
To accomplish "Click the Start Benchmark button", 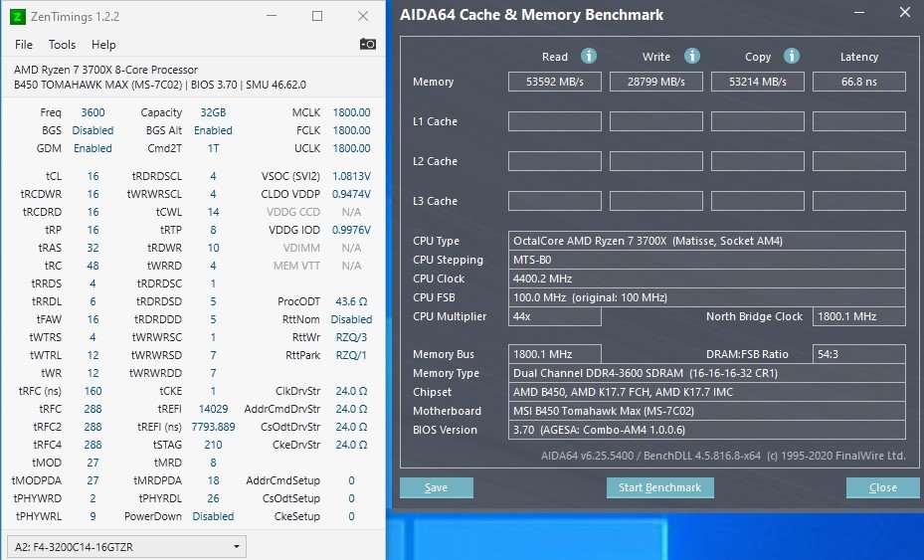I will 660,487.
